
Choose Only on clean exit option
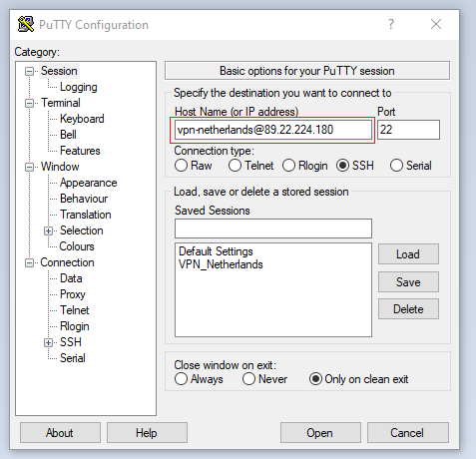coord(315,379)
